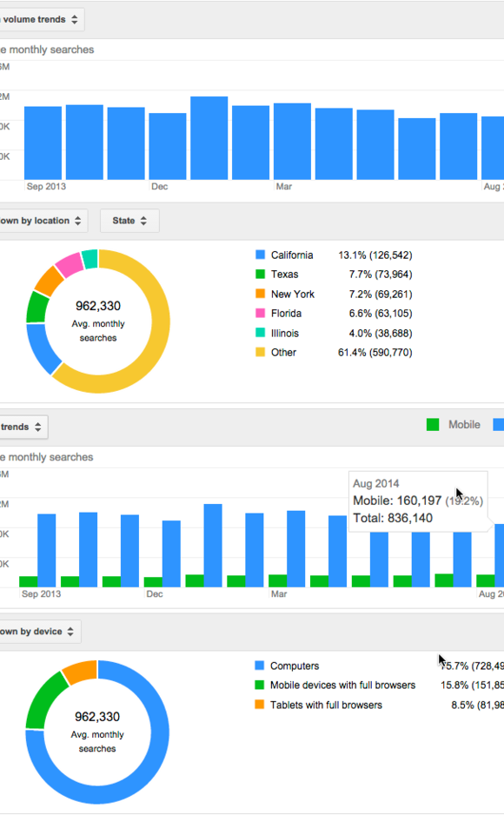Open the volume trends dropdown
The width and height of the screenshot is (504, 815).
[x=41, y=19]
